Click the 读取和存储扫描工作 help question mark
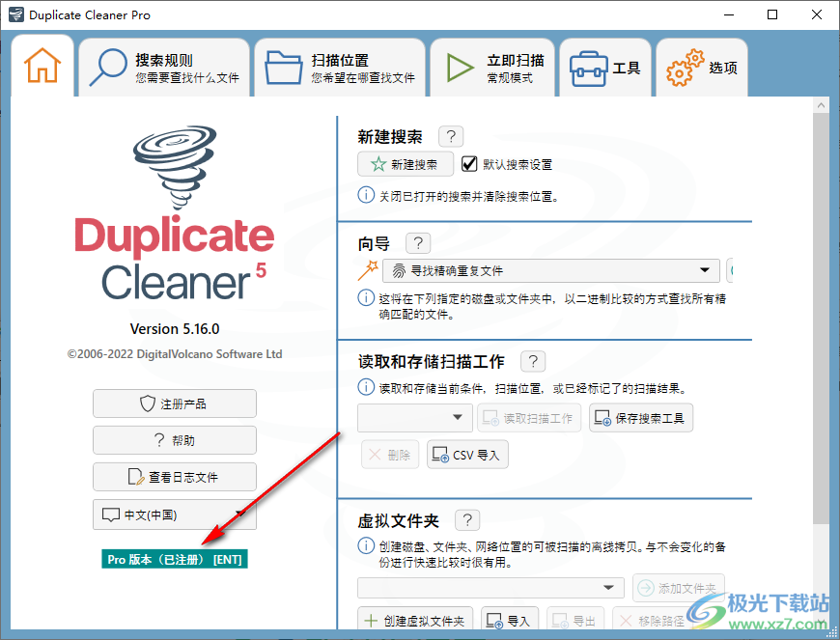Image resolution: width=840 pixels, height=640 pixels. click(533, 361)
